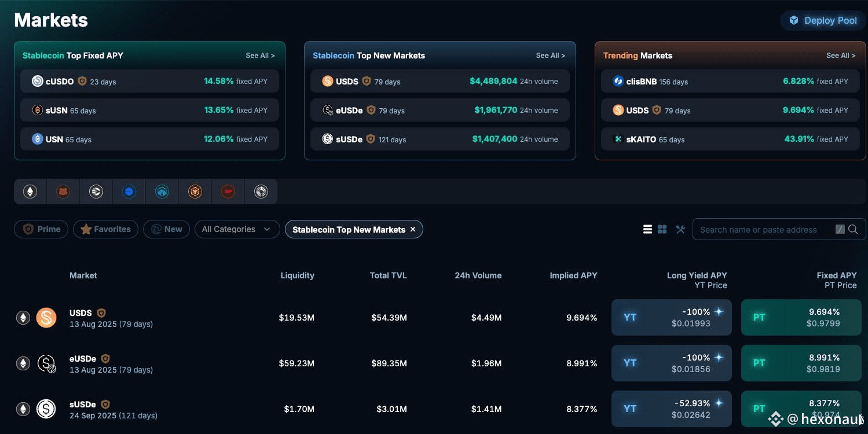
Task: Click the orange USDS token icon in the table
Action: [x=46, y=318]
